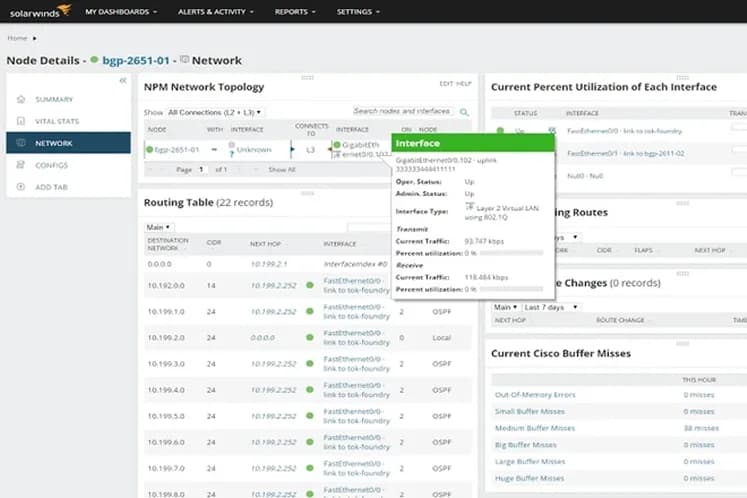Click the topology page number field

202,170
